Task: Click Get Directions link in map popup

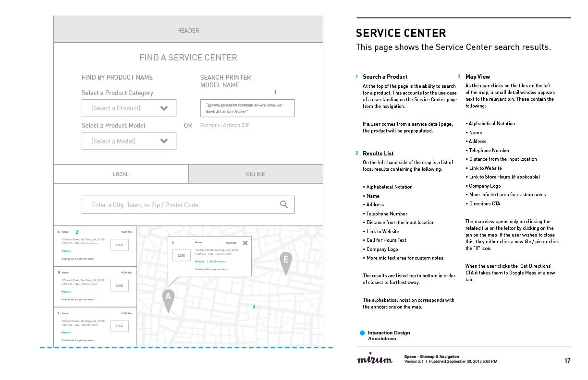Action: tap(218, 261)
